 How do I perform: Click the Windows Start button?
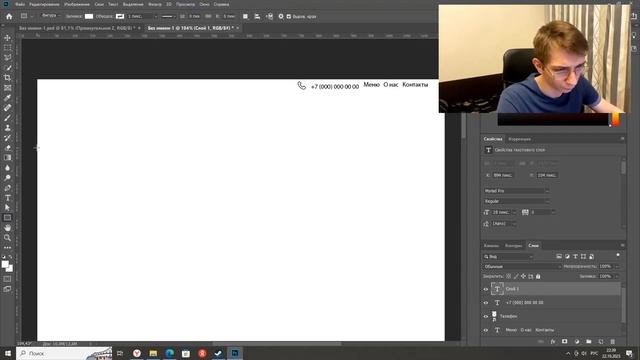(x=7, y=353)
